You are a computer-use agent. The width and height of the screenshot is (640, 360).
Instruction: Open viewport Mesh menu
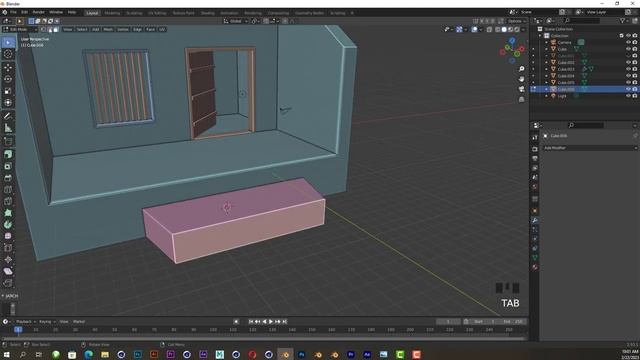click(108, 29)
